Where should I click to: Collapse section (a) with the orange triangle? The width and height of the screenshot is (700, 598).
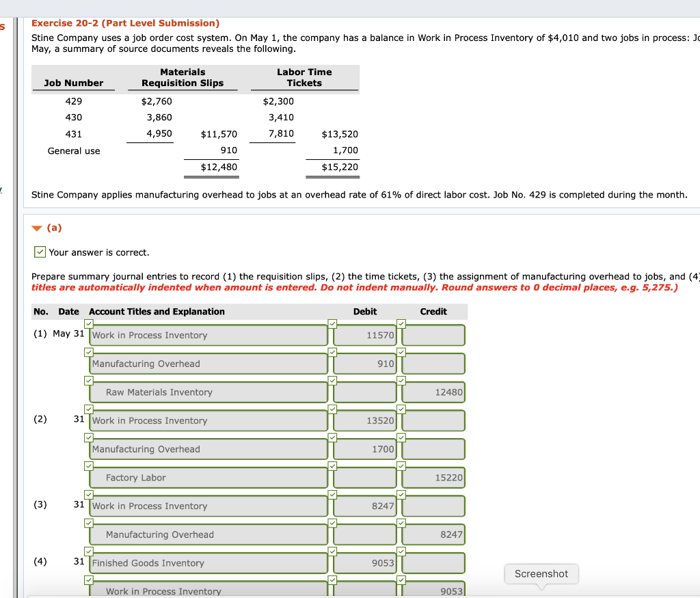click(37, 229)
